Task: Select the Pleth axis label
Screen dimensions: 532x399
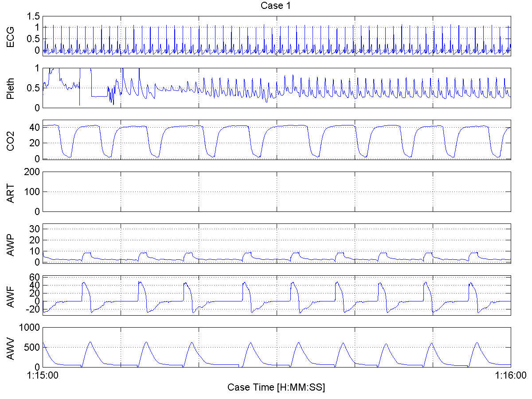Action: 10,88
